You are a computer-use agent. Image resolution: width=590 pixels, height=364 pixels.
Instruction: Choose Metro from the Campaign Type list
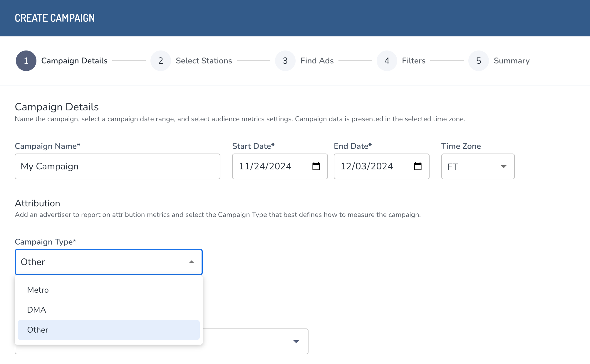[38, 290]
